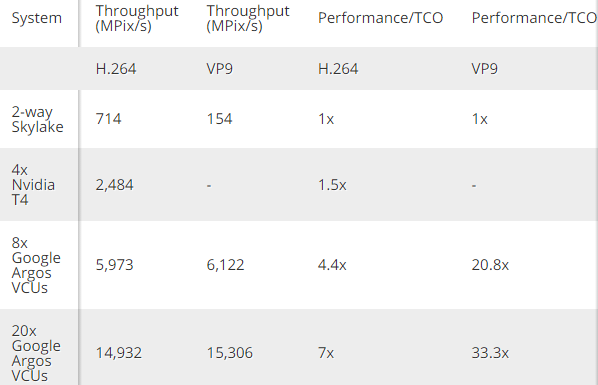Click the 4x Nvidia T4 row label

(33, 185)
